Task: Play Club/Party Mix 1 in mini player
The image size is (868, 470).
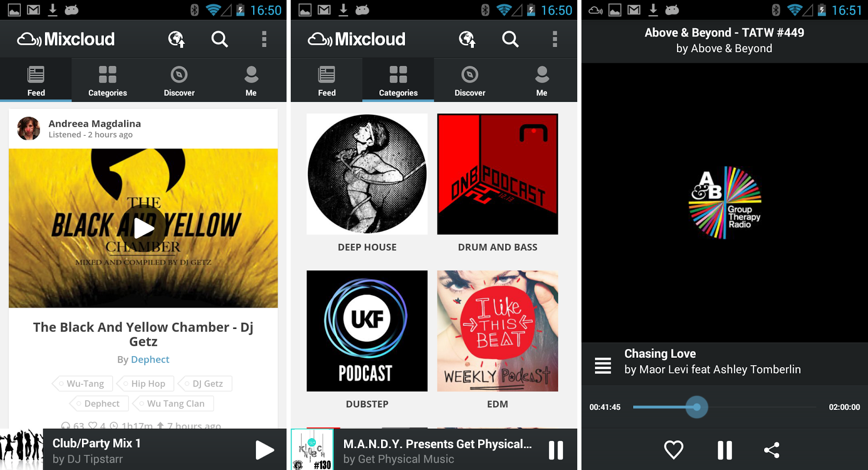Action: (x=265, y=450)
